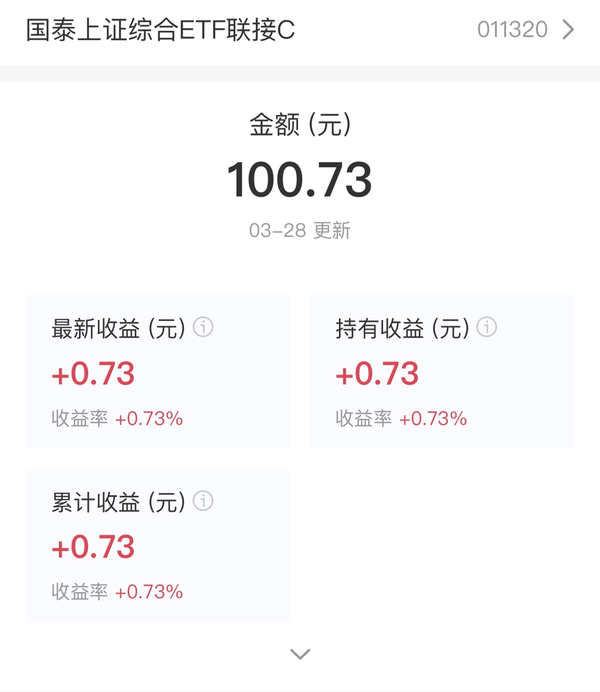Image resolution: width=600 pixels, height=692 pixels.
Task: Select +0.73 value under 累计收益
Action: tap(93, 547)
